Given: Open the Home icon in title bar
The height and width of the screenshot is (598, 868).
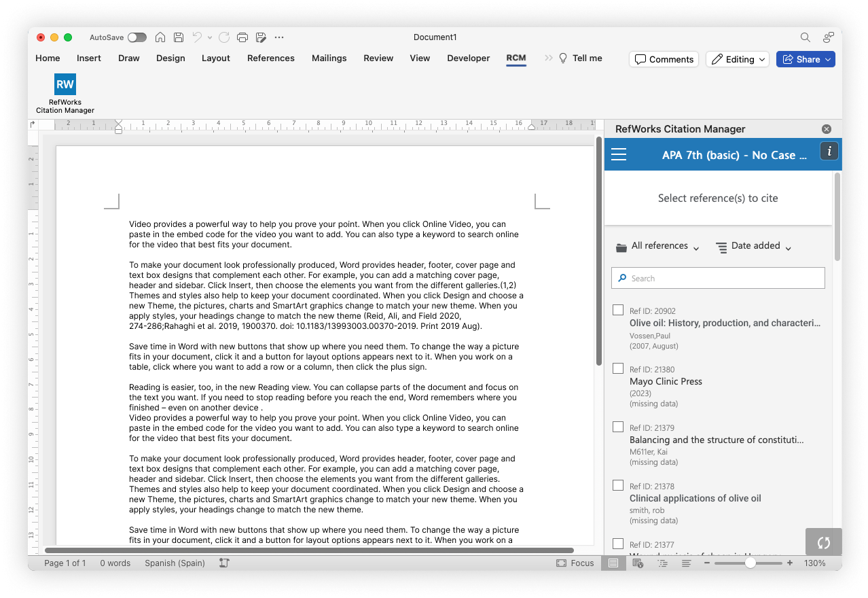Looking at the screenshot, I should tap(160, 37).
